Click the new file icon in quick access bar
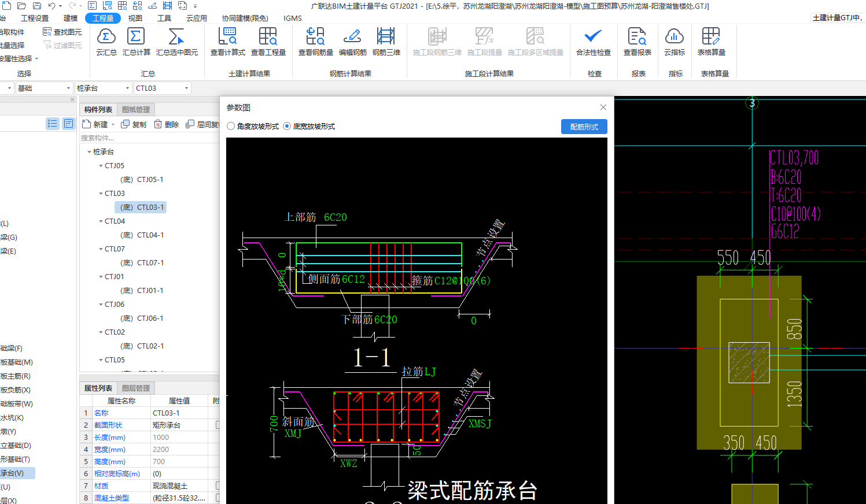866x504 pixels. [x=7, y=6]
